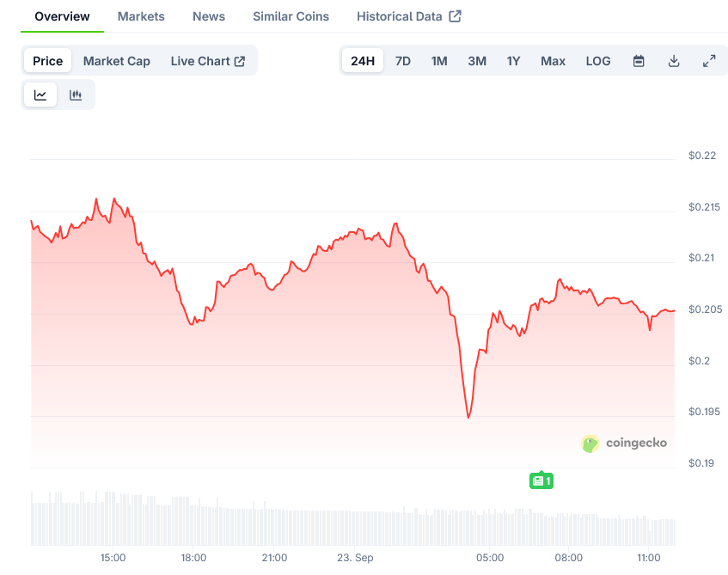Click the 15:00 time axis label
This screenshot has height=575, width=728.
(113, 557)
